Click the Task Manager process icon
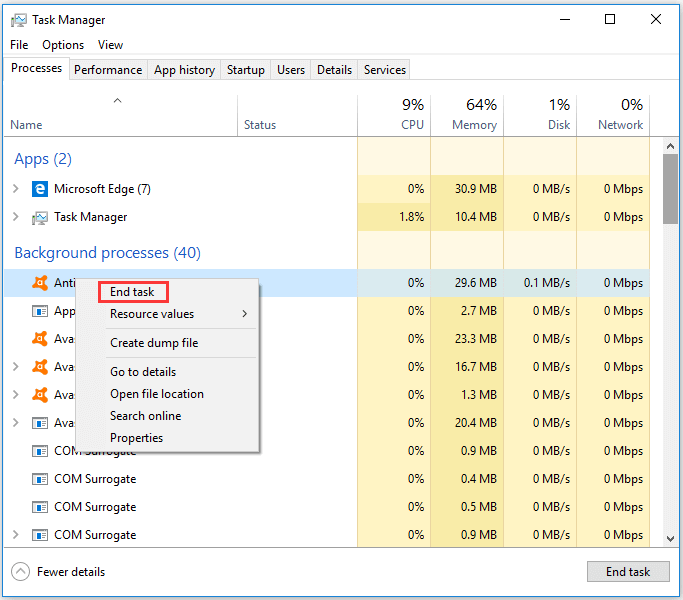The width and height of the screenshot is (683, 600). pos(40,217)
